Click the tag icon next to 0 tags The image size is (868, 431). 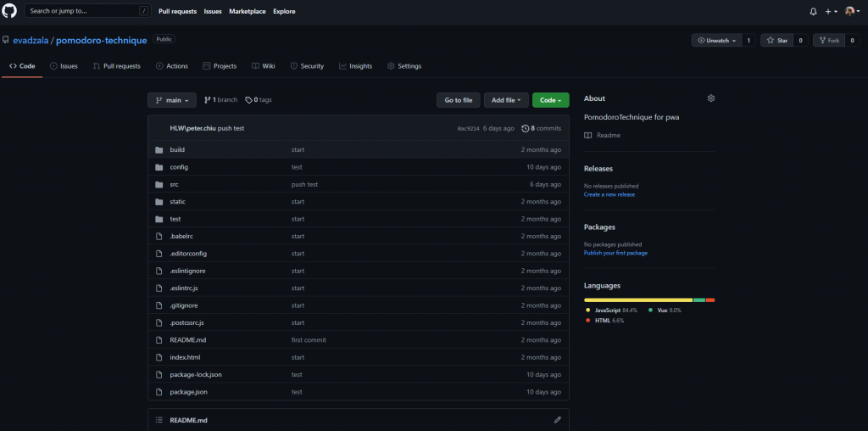(248, 100)
